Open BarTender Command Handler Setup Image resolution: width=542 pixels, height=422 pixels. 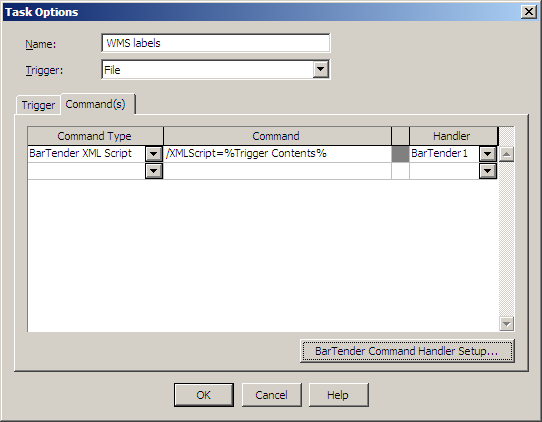point(407,351)
